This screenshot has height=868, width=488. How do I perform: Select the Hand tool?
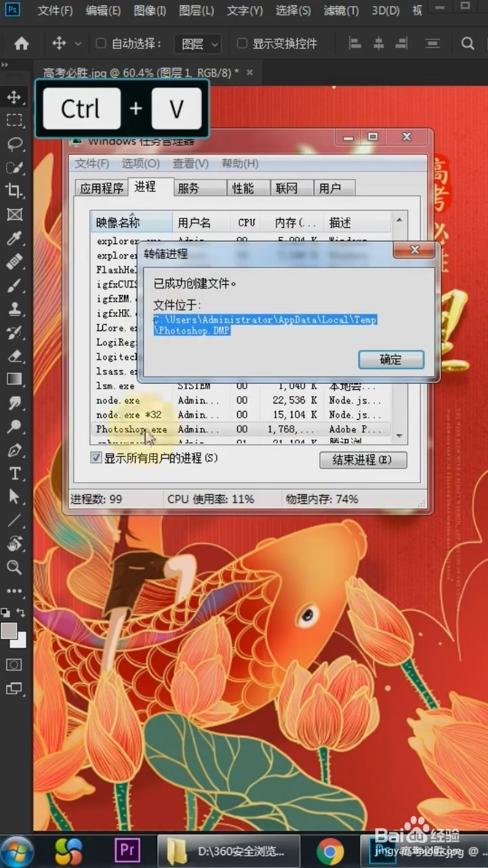coord(14,544)
